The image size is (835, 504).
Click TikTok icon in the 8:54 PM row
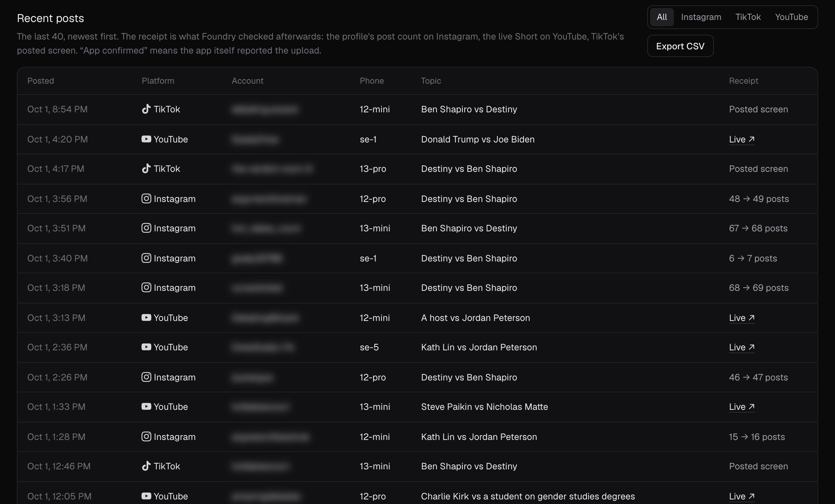pyautogui.click(x=146, y=109)
